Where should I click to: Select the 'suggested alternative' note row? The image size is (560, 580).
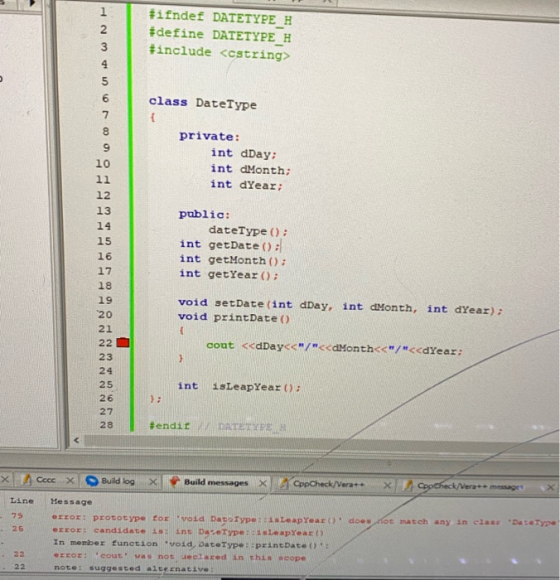(x=134, y=568)
